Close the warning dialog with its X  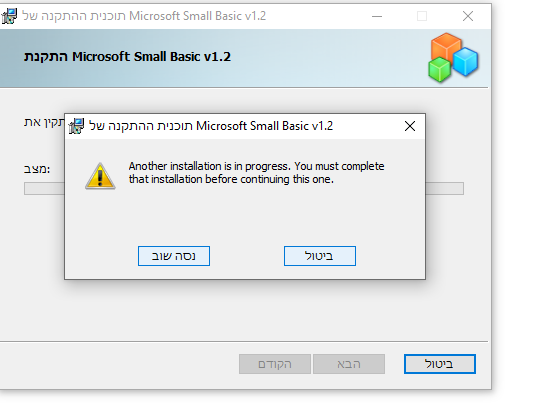point(410,126)
